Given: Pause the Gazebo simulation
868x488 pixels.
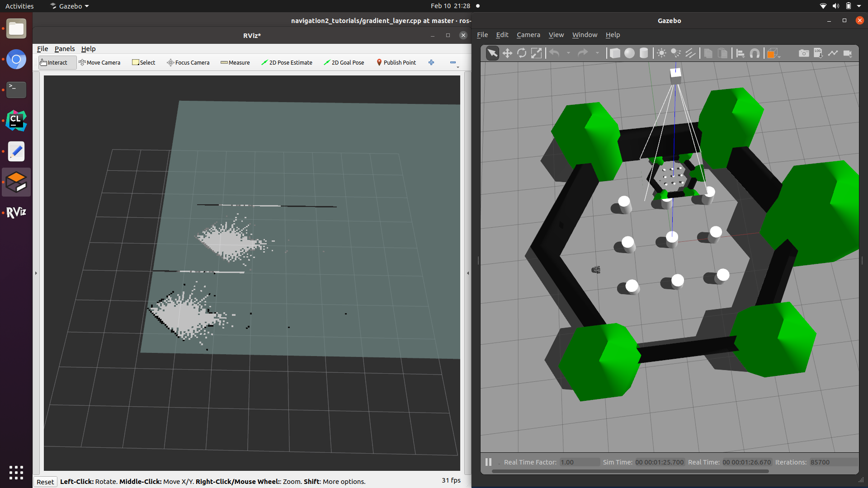Looking at the screenshot, I should pyautogui.click(x=488, y=462).
